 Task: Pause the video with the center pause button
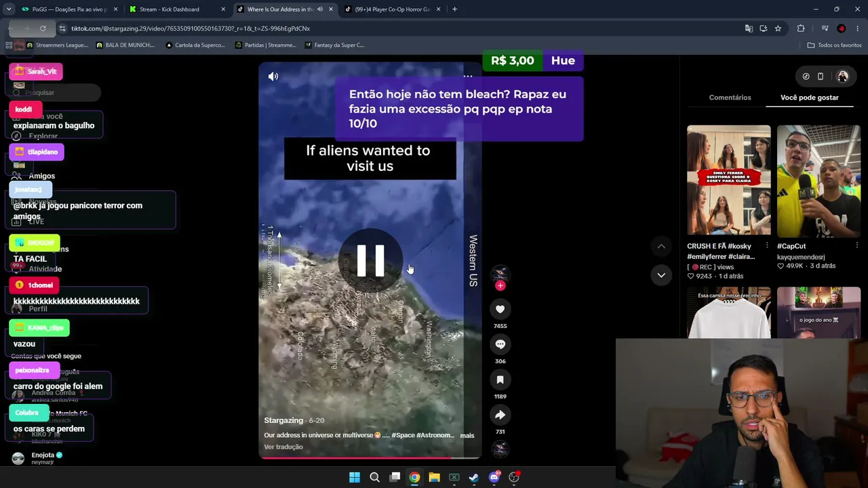pyautogui.click(x=370, y=260)
